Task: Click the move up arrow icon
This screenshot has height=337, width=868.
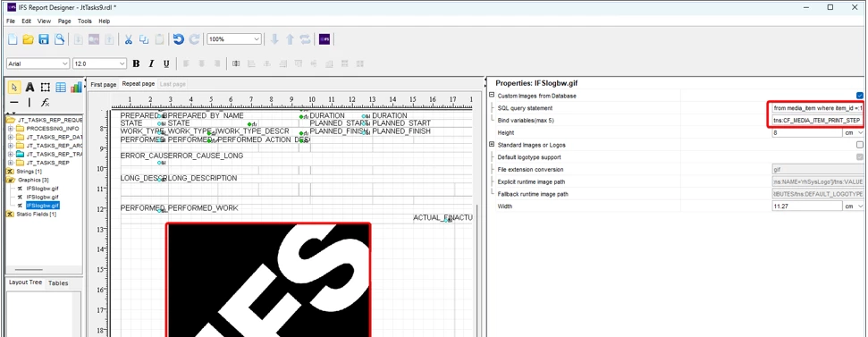Action: (290, 39)
